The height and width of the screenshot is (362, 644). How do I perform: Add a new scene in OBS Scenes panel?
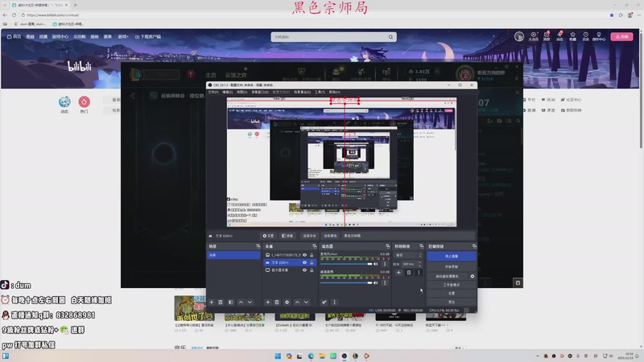(x=212, y=302)
